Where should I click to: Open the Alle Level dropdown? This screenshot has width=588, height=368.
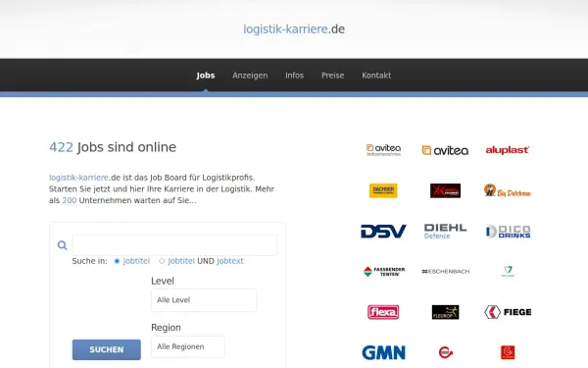tap(204, 300)
